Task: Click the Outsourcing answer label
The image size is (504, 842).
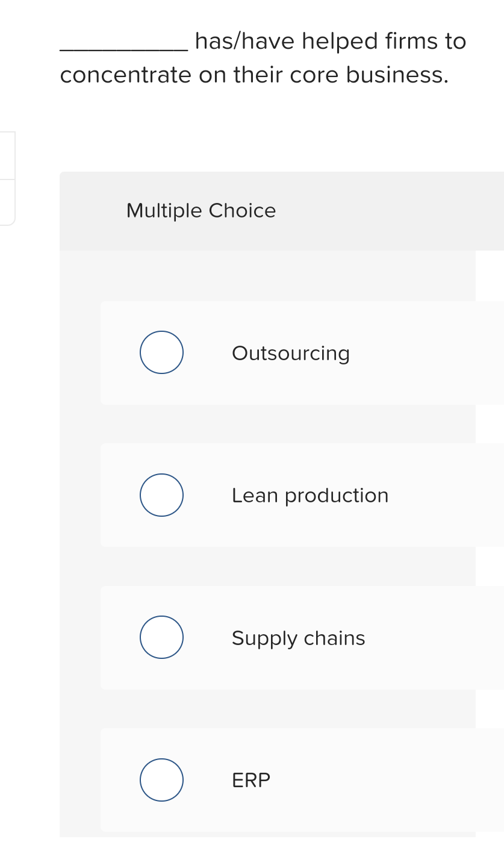Action: (x=291, y=354)
